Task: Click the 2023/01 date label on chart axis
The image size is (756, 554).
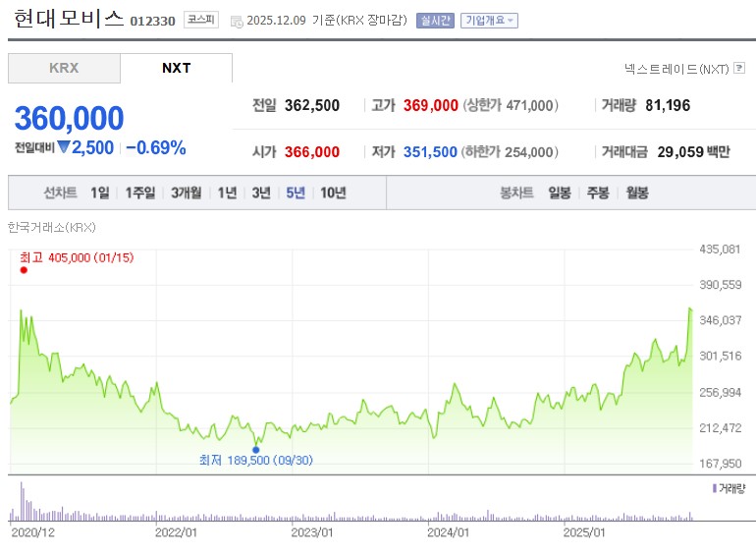Action: pos(312,532)
